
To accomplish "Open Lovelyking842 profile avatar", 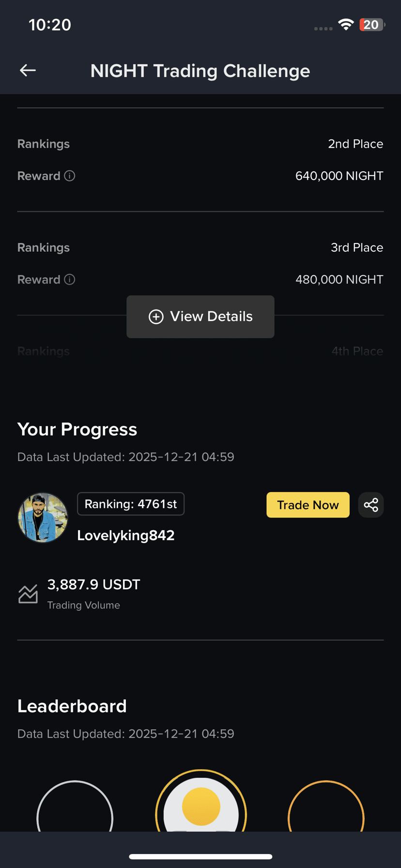I will [43, 518].
